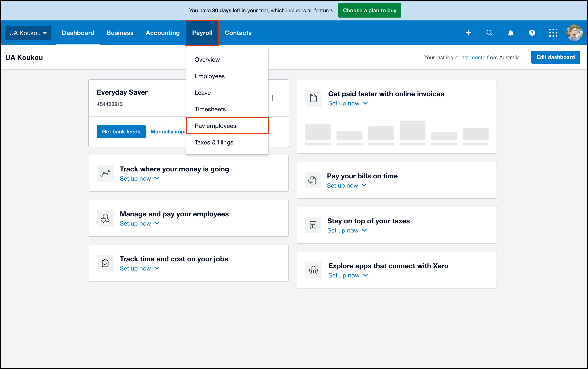
Task: Click the Get bank feeds button
Action: click(121, 132)
